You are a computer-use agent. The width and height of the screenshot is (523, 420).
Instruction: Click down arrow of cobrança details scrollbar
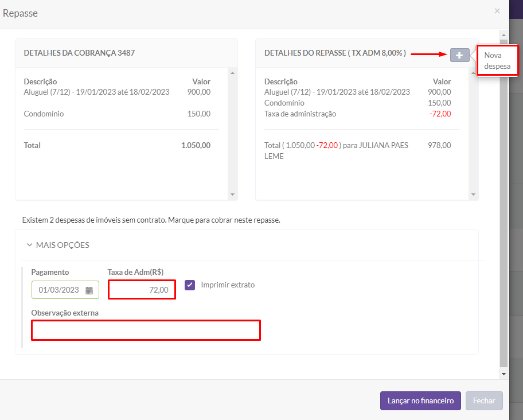(x=232, y=195)
